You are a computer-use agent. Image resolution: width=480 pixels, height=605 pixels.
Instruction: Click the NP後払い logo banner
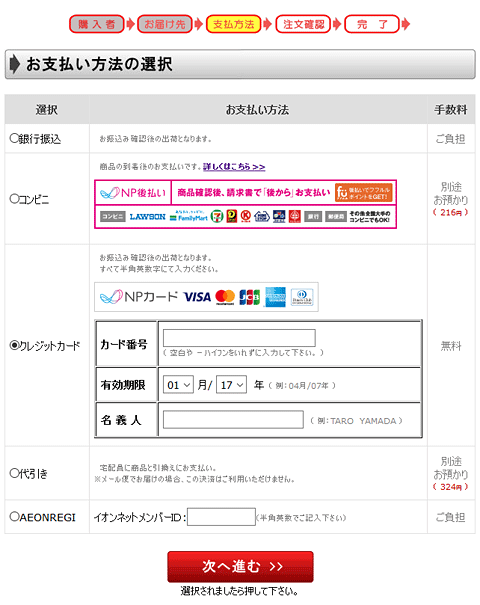coord(133,193)
